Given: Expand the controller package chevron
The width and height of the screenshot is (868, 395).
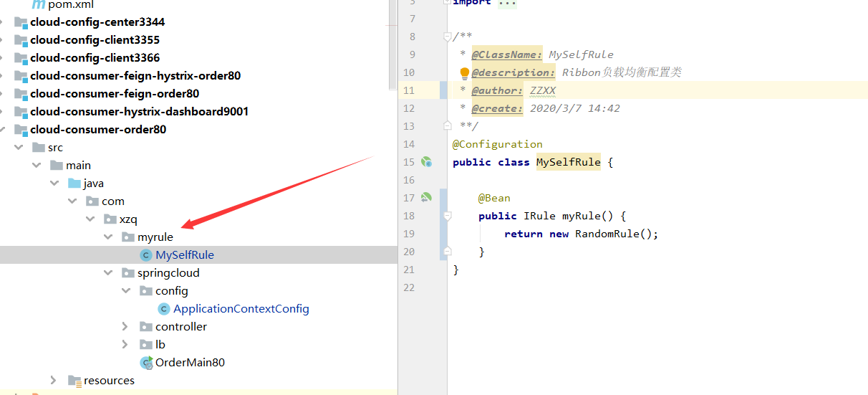Looking at the screenshot, I should pos(126,327).
